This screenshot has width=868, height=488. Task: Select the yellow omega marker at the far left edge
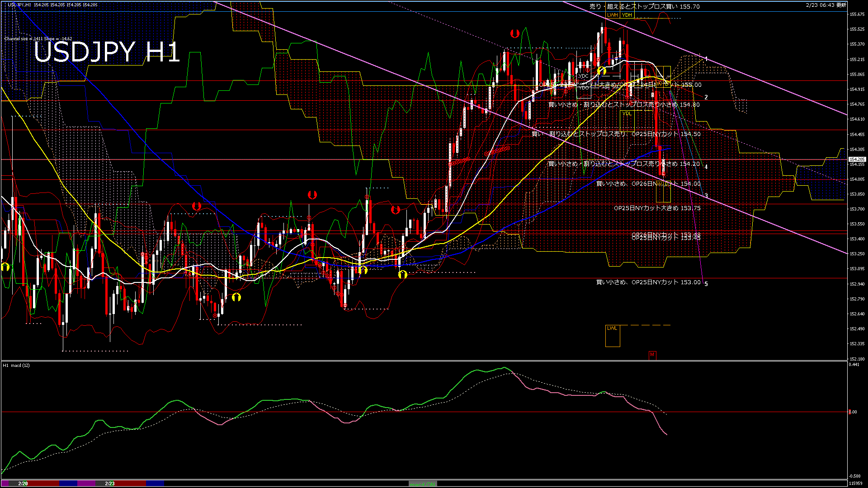pos(6,267)
